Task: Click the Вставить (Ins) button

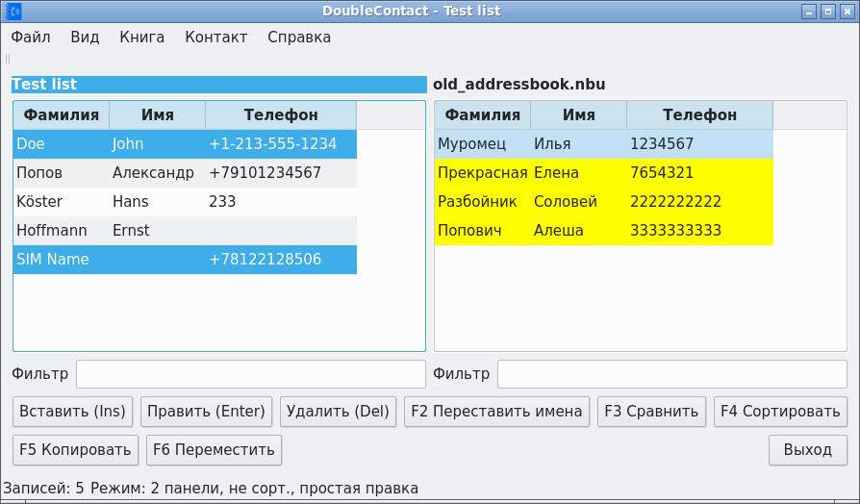Action: 72,412
